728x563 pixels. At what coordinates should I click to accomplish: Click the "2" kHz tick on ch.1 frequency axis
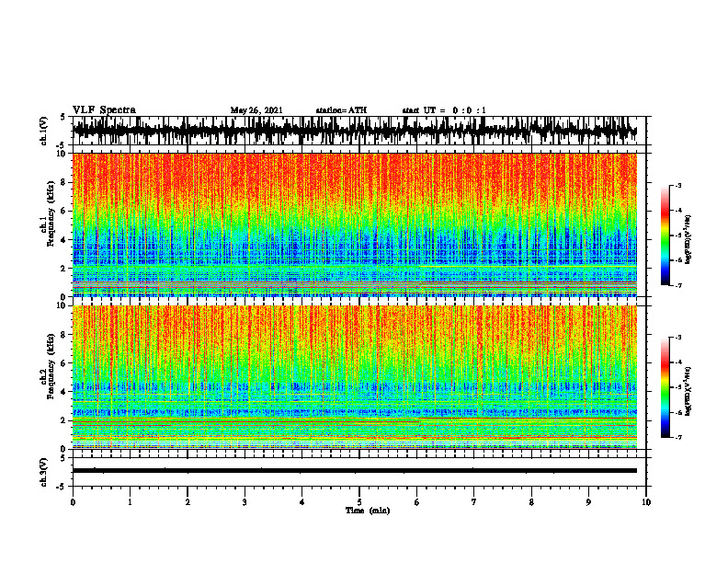click(63, 269)
